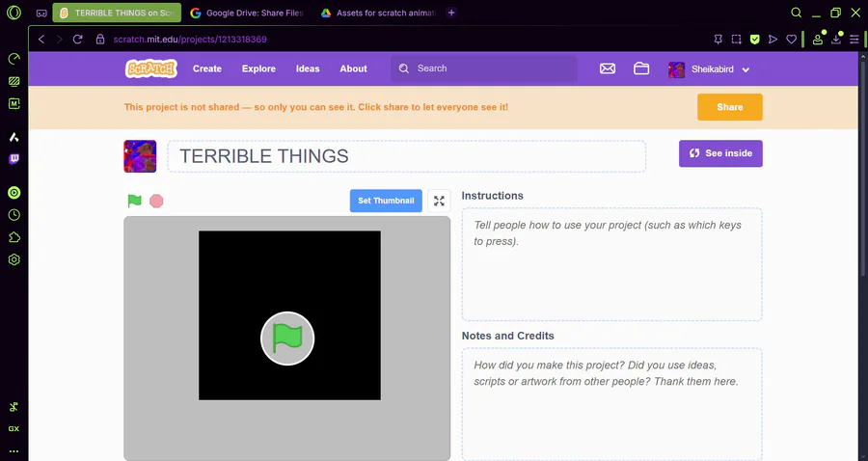
Task: Click the green flag above the stage
Action: click(x=134, y=201)
